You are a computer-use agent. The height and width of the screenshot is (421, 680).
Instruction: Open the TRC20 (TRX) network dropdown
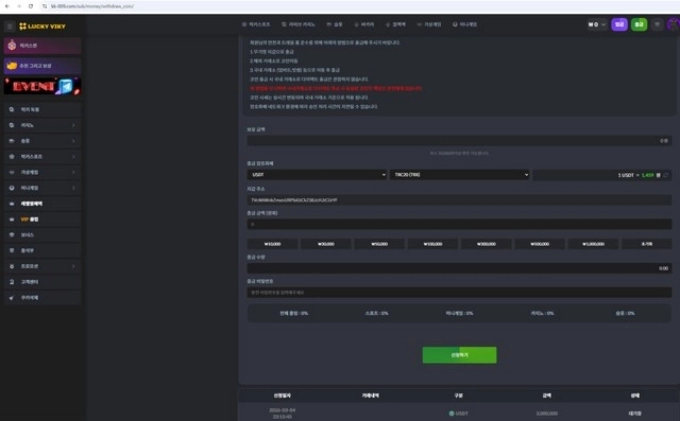tap(458, 175)
